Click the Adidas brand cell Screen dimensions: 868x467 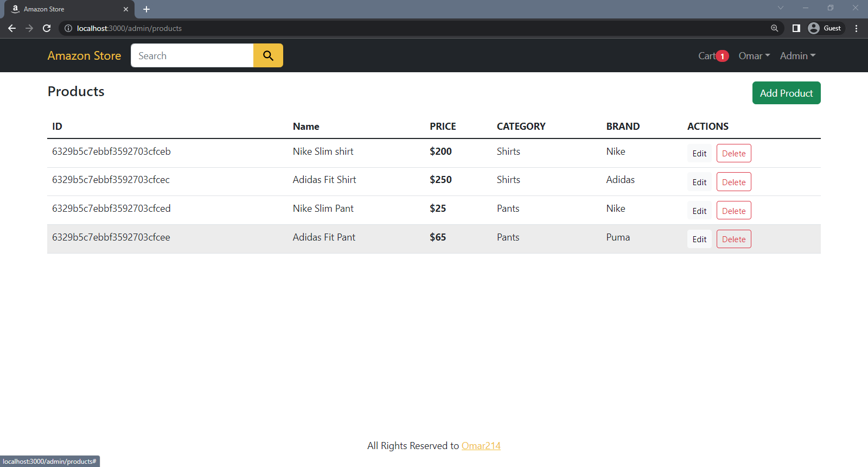pyautogui.click(x=620, y=180)
